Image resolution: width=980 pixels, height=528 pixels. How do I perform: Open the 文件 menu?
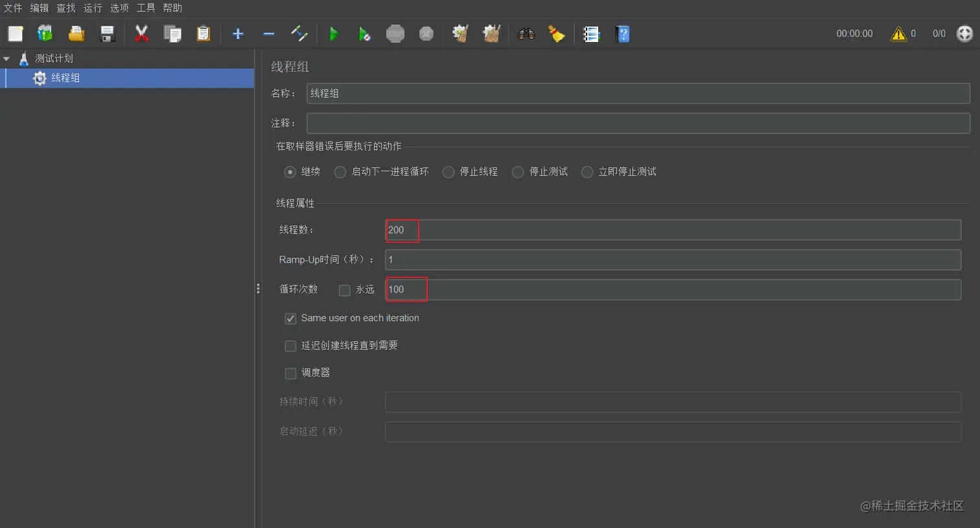coord(13,8)
